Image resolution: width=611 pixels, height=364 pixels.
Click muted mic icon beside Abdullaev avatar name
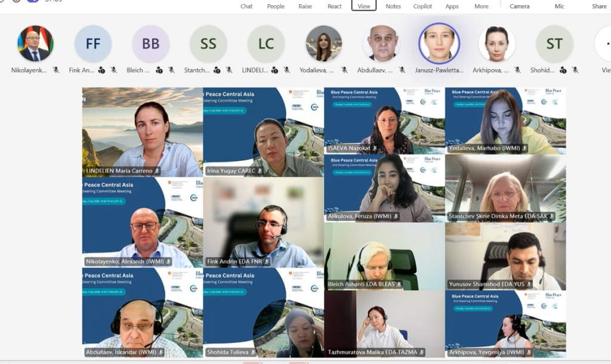(x=402, y=70)
